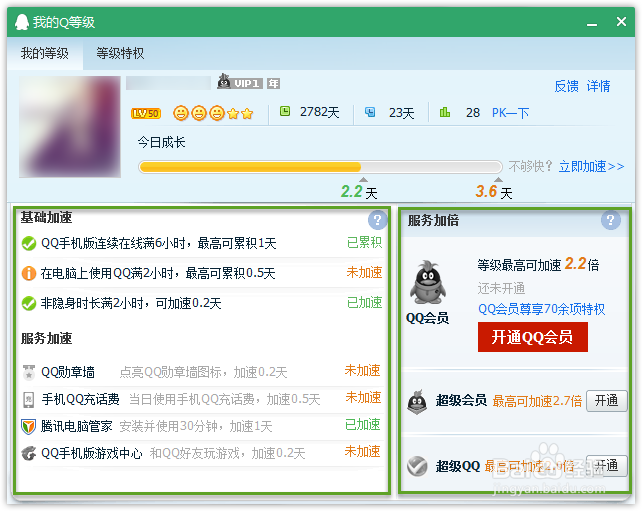This screenshot has height=511, width=642.
Task: Click 立即加速>> link
Action: click(591, 166)
